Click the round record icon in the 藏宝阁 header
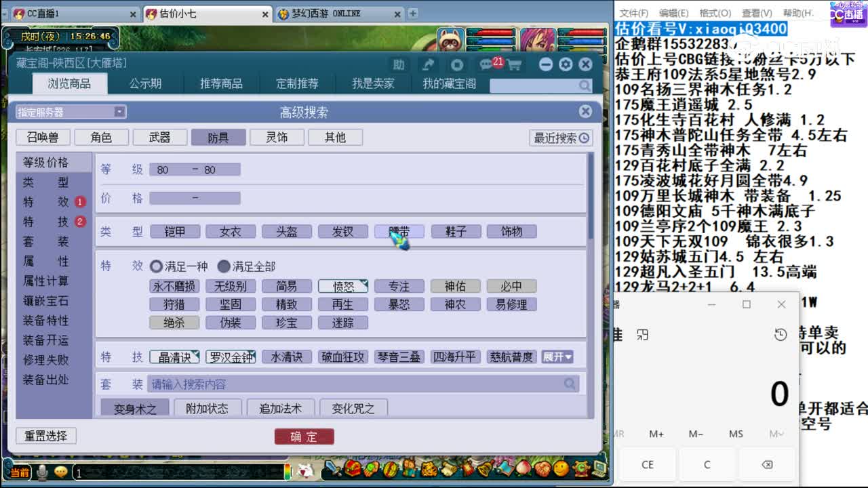 coord(457,64)
